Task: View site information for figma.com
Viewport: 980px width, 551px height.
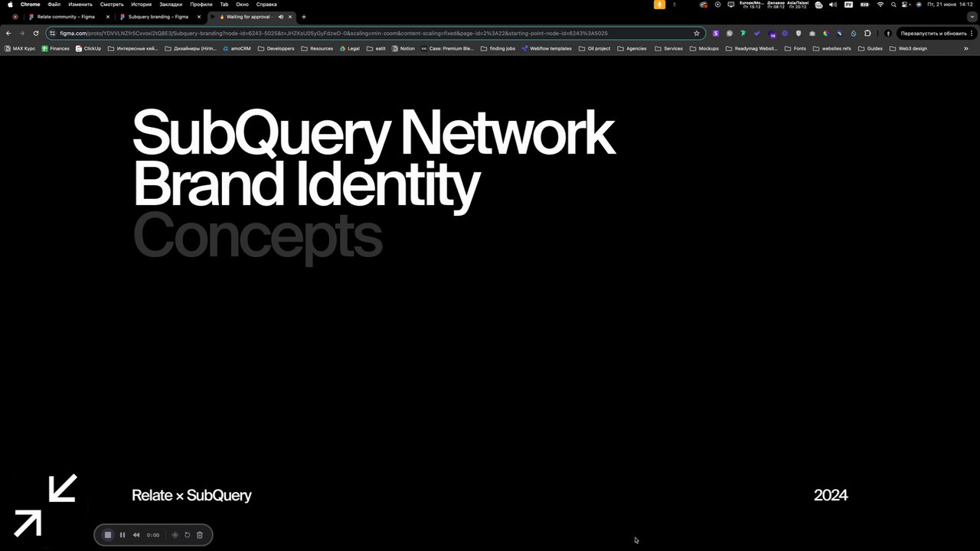Action: pos(52,33)
